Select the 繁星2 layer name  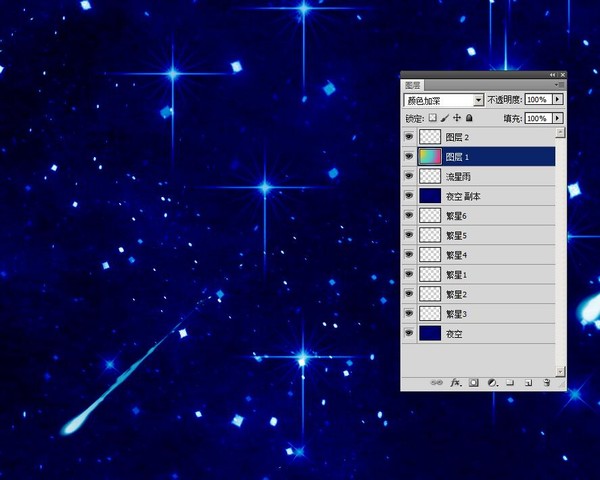456,295
